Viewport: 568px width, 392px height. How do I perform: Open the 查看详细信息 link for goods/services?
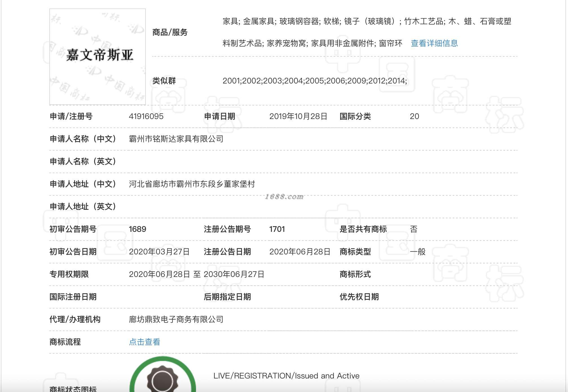434,43
